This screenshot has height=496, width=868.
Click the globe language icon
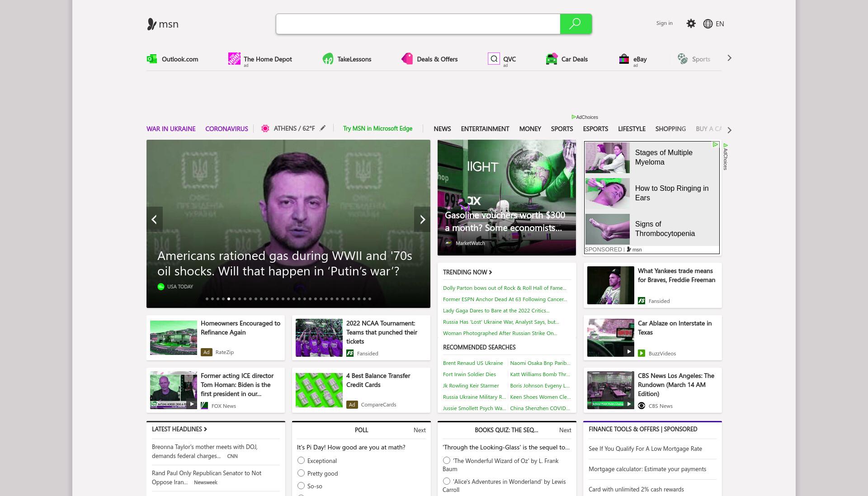click(708, 24)
